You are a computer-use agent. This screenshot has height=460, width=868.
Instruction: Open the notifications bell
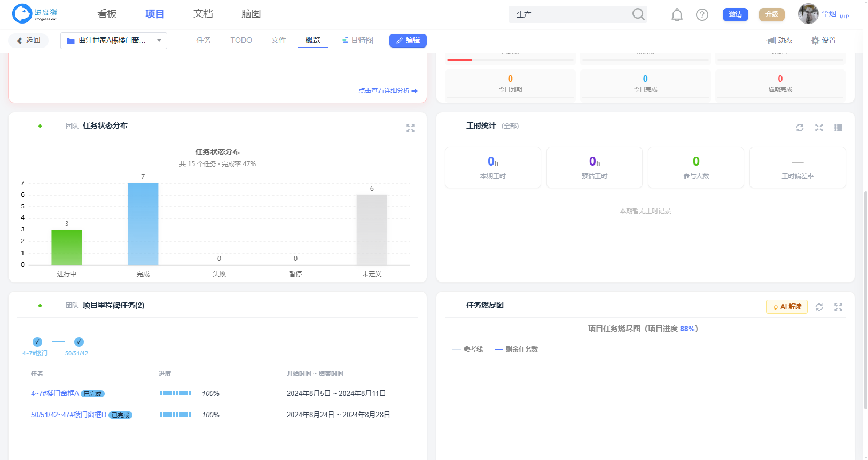click(x=677, y=15)
